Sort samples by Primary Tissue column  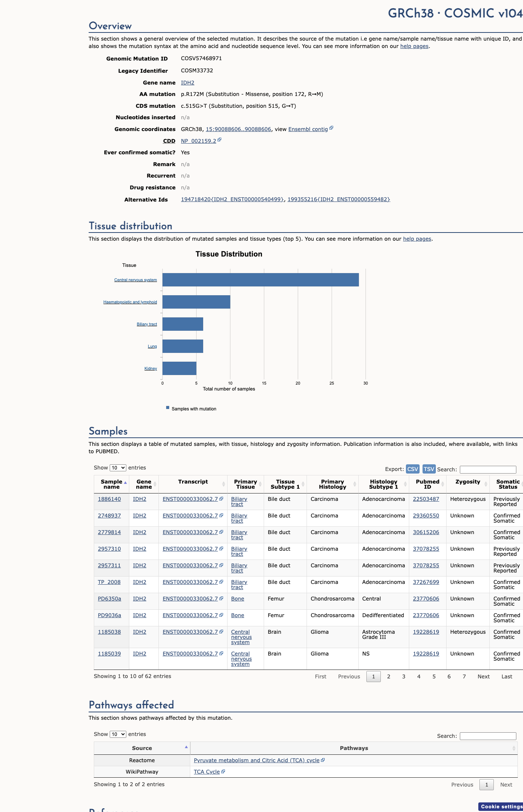click(260, 484)
